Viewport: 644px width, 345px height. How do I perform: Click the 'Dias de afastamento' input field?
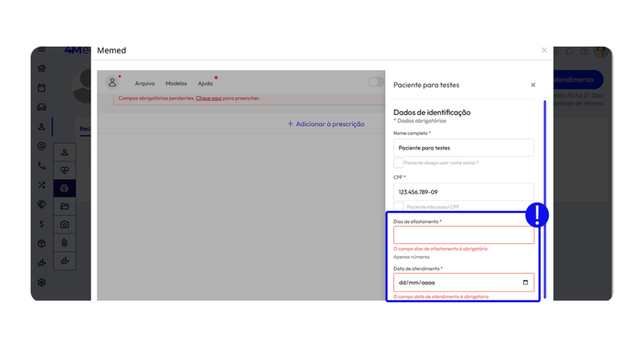tap(463, 235)
